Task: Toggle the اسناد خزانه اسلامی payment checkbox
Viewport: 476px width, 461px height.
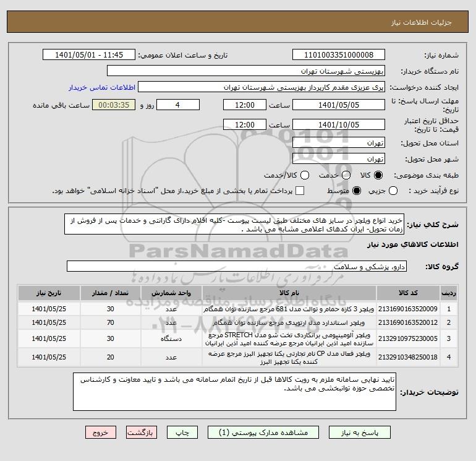Action: click(300, 191)
